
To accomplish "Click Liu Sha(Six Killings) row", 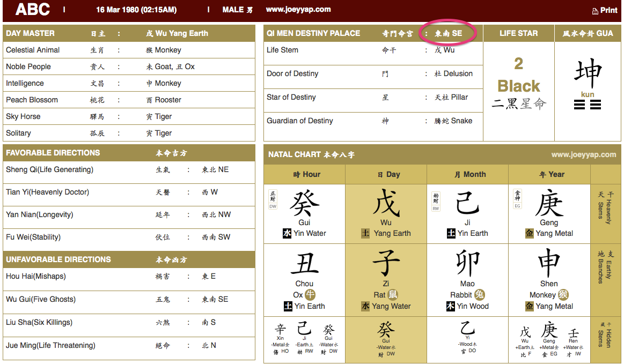I will tap(129, 325).
